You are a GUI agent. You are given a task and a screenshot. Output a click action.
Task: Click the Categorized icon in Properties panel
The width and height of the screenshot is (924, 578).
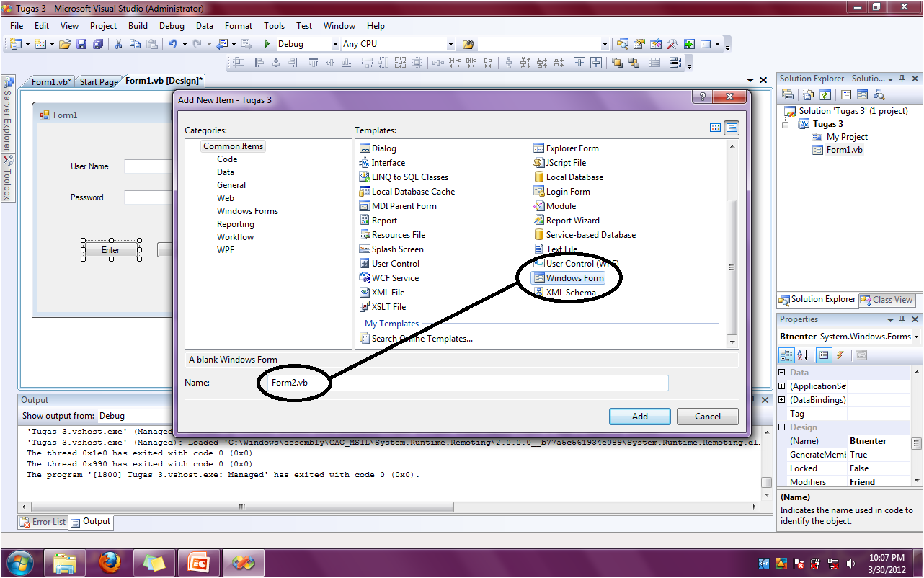786,355
